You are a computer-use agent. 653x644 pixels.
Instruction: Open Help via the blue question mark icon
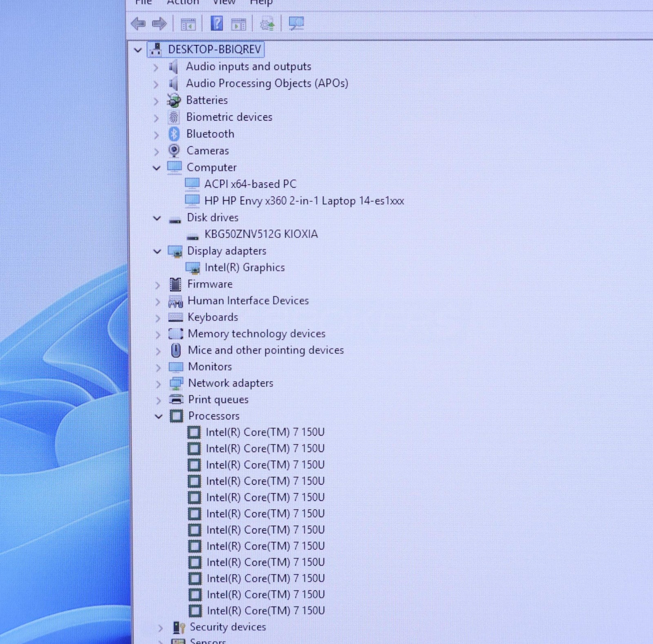pyautogui.click(x=216, y=23)
